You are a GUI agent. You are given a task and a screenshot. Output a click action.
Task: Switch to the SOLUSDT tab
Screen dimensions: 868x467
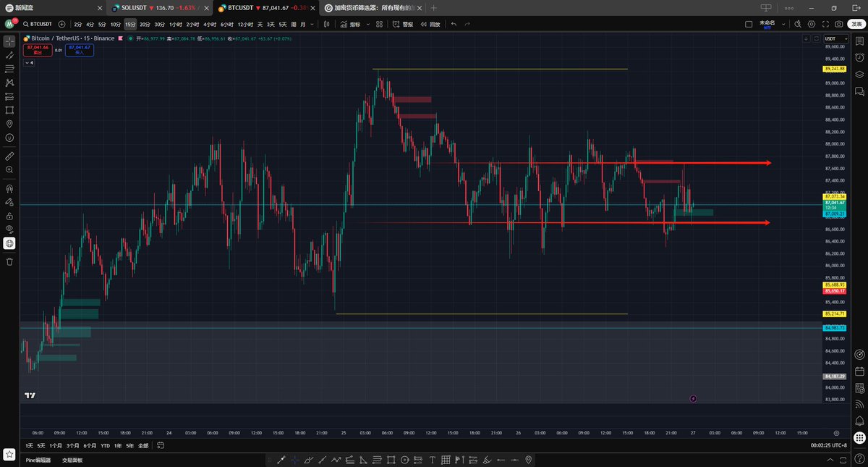tap(160, 7)
